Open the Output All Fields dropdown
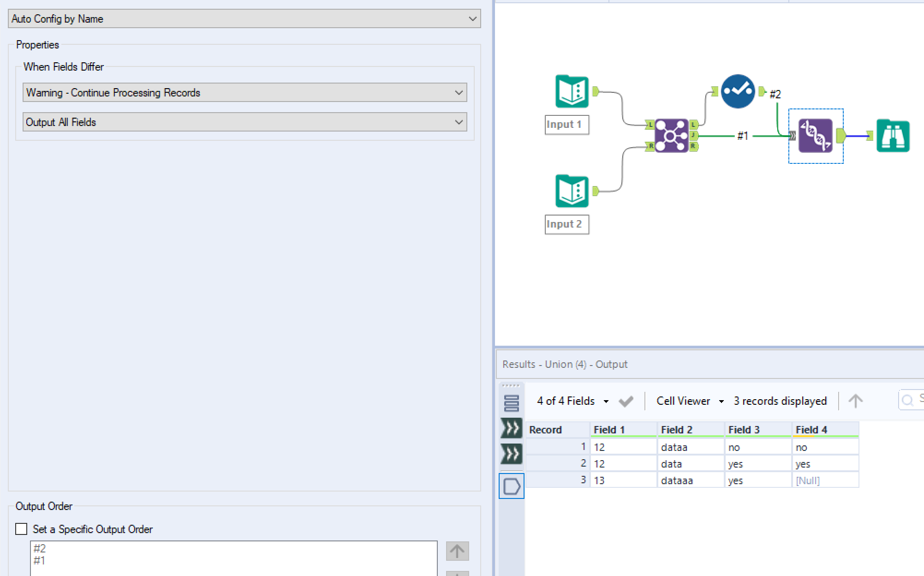The image size is (924, 576). tap(244, 122)
